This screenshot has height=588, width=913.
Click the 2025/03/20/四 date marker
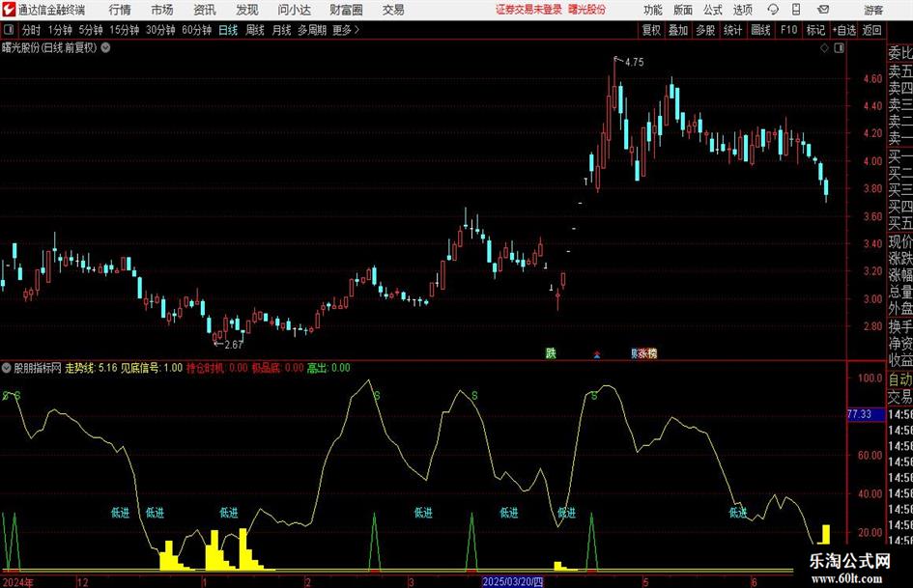tap(513, 581)
